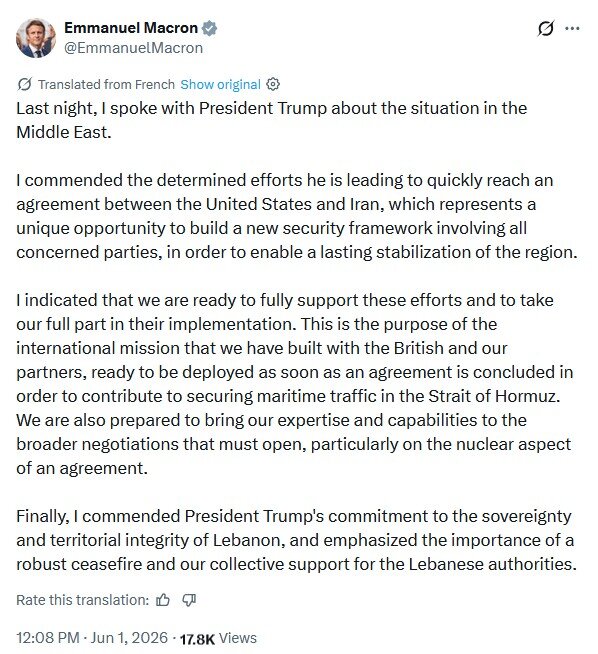Click the Rate this translation label
Image resolution: width=598 pixels, height=654 pixels.
point(83,600)
